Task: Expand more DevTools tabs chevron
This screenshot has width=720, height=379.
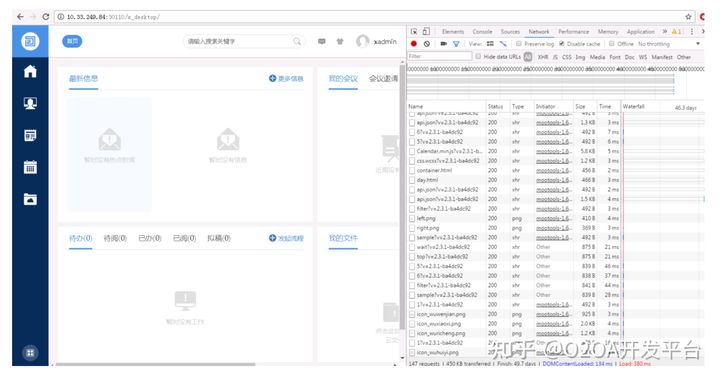Action: 664,31
